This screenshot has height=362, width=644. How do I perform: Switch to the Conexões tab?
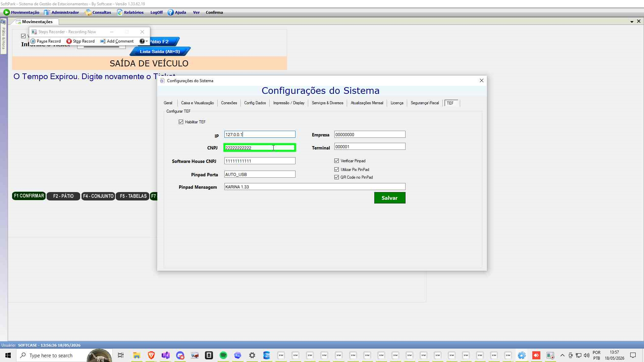[x=229, y=103]
